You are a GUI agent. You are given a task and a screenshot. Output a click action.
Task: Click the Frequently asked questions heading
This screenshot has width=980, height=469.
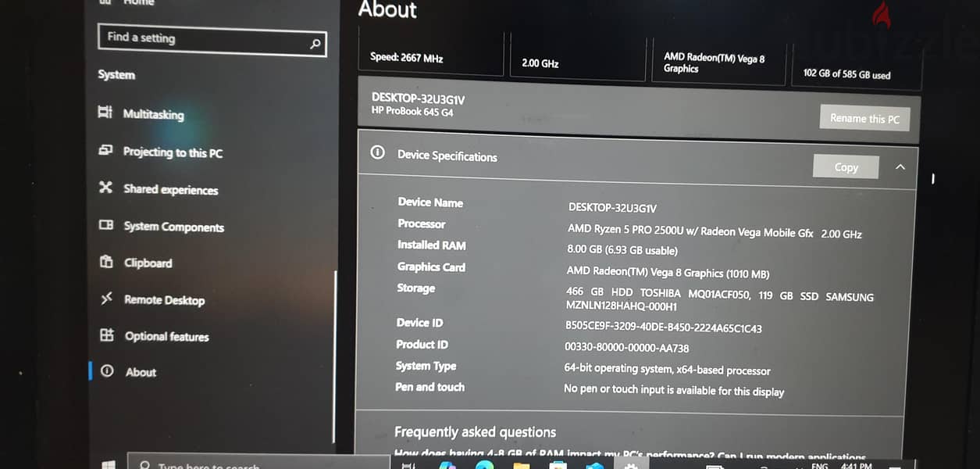tap(475, 431)
